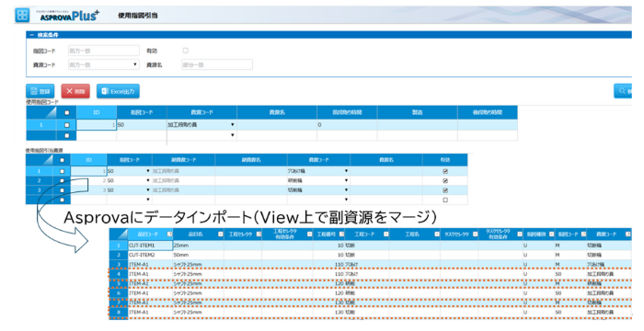
Task: Click into the 資源名 search field
Action: [217, 64]
